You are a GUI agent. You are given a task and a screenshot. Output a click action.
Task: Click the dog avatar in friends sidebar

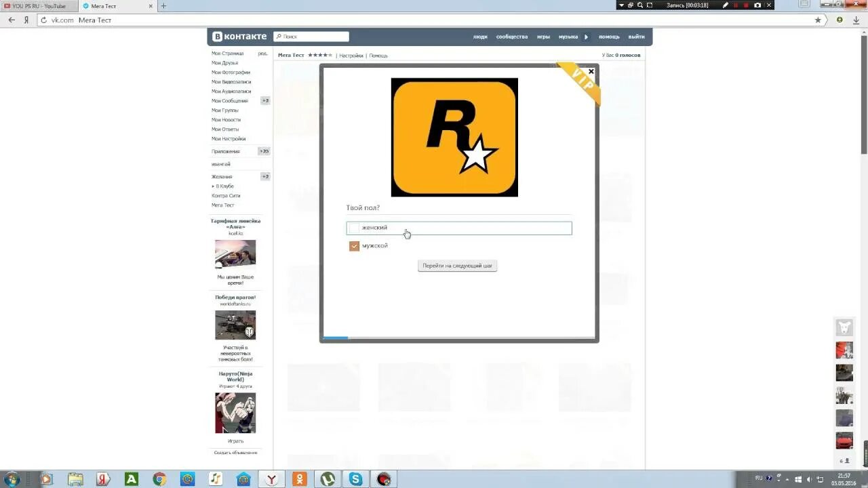pyautogui.click(x=844, y=327)
